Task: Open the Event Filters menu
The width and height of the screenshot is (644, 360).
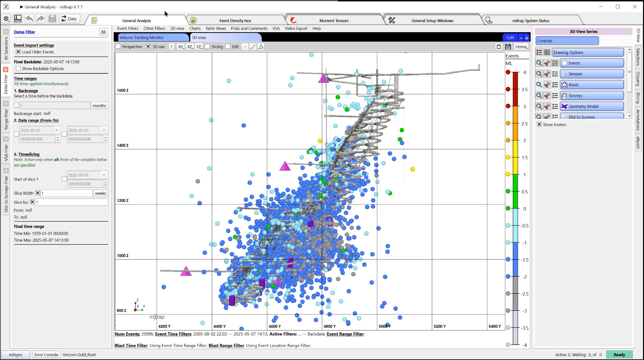Action: coord(128,28)
